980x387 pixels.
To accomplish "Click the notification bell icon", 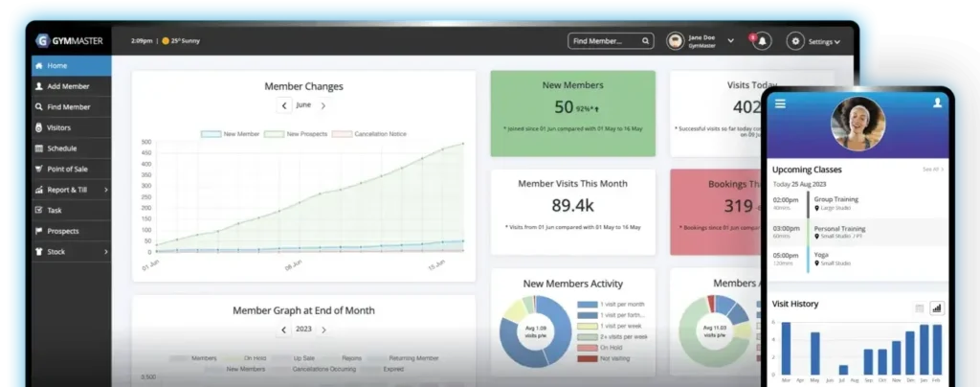I will pos(762,41).
